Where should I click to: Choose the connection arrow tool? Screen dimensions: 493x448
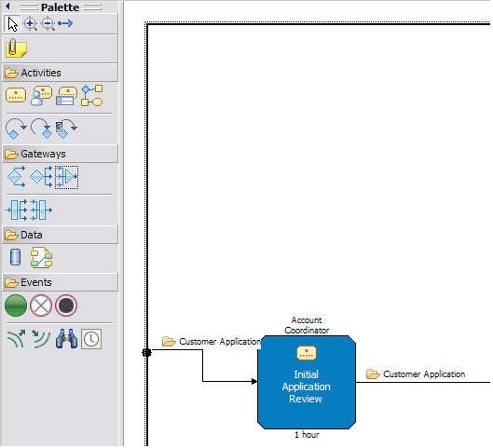(65, 23)
